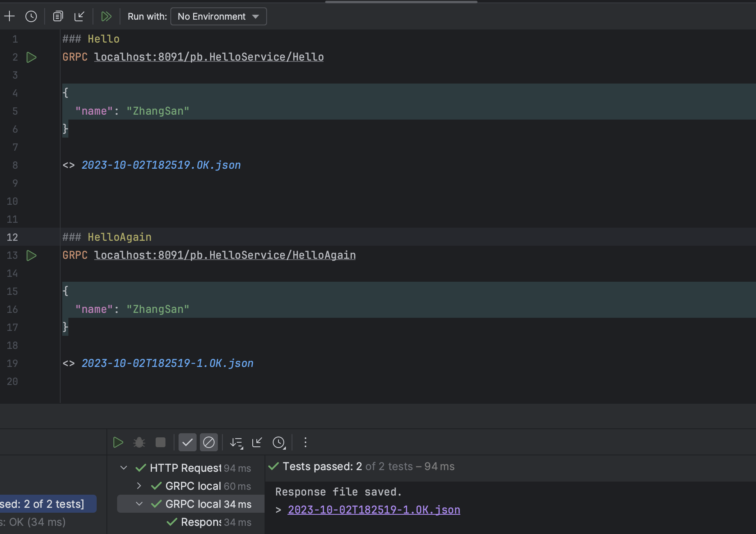Open 2023-10-02T182519-1.OK.json link in output
This screenshot has width=756, height=534.
click(x=373, y=510)
